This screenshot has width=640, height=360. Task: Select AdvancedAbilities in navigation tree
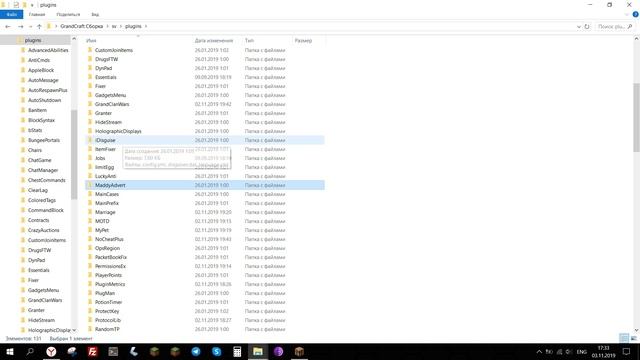tap(48, 50)
